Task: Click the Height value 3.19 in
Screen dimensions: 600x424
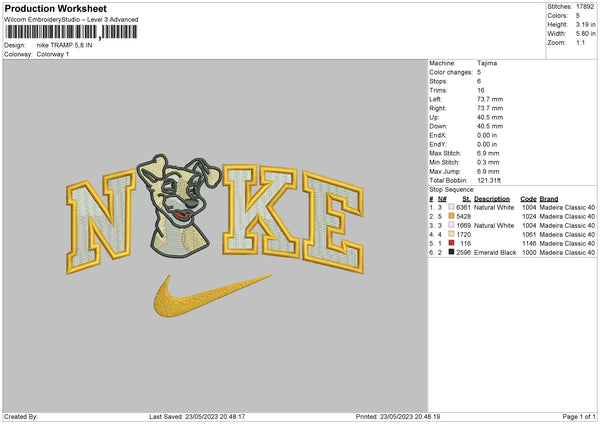Action: [585, 24]
